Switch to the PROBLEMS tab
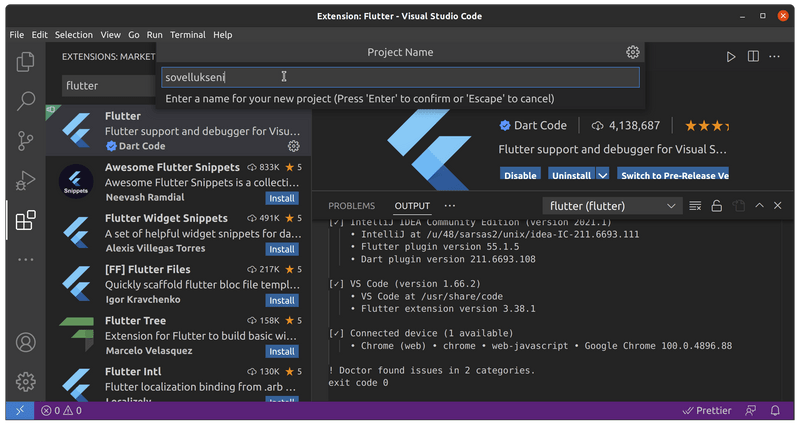Viewport: 800px width, 426px height. (351, 206)
